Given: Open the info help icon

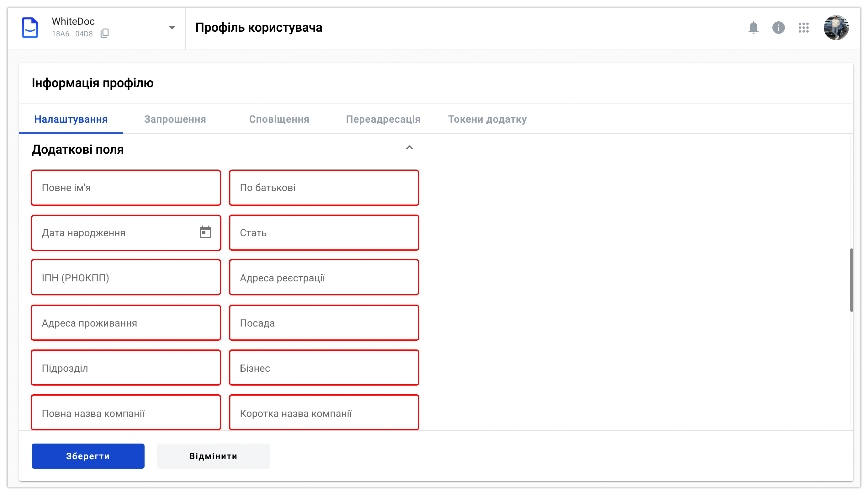Looking at the screenshot, I should pos(778,28).
